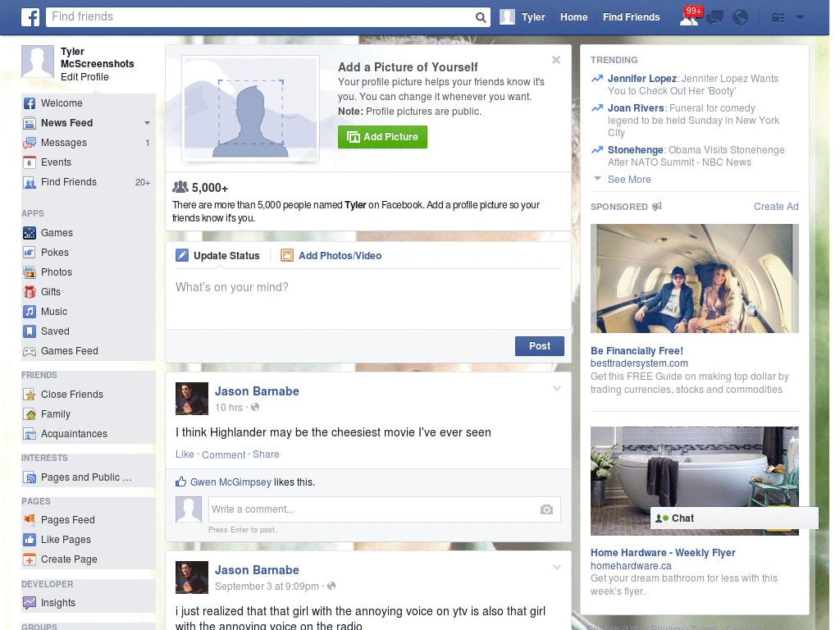Open the Pages and Public feed icon
This screenshot has height=630, width=840.
(30, 477)
